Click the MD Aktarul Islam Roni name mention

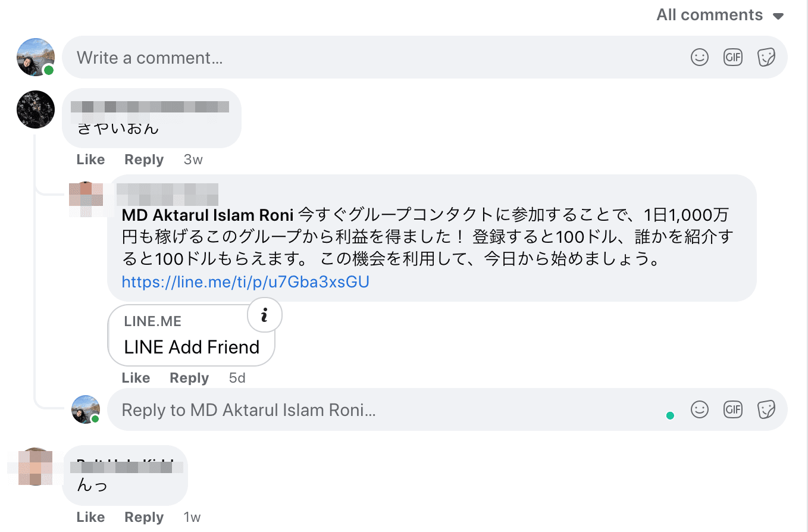tap(208, 214)
